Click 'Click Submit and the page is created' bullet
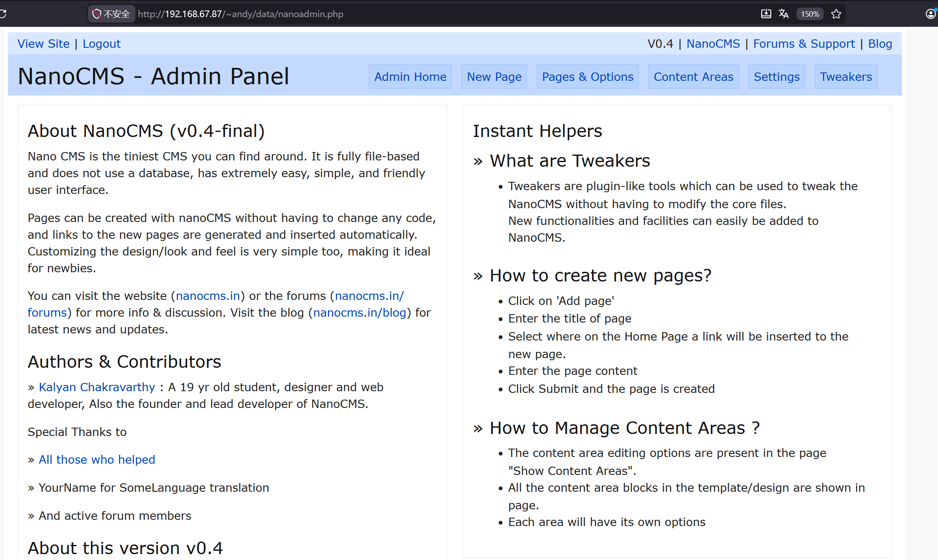The height and width of the screenshot is (560, 938). (x=611, y=389)
